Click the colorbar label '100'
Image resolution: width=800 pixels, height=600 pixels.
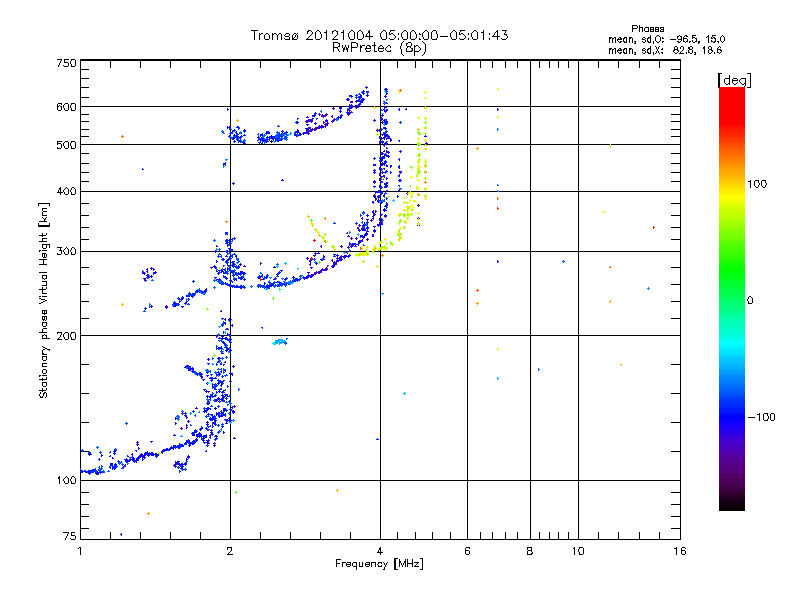coord(757,184)
